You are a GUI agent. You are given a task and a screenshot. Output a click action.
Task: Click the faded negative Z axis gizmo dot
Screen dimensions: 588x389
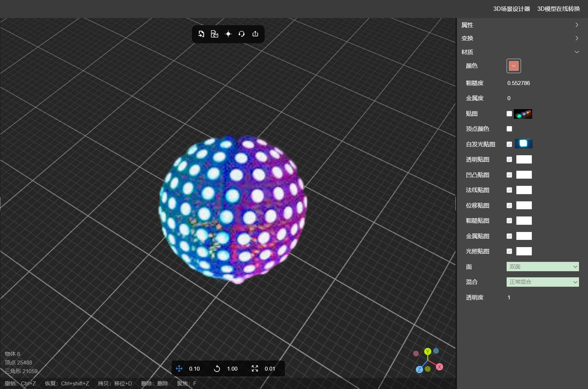[436, 350]
